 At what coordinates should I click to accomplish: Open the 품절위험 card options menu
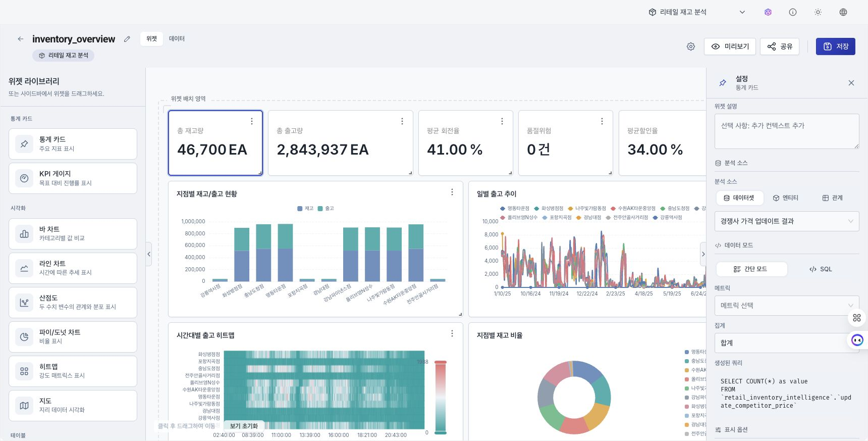tap(602, 121)
